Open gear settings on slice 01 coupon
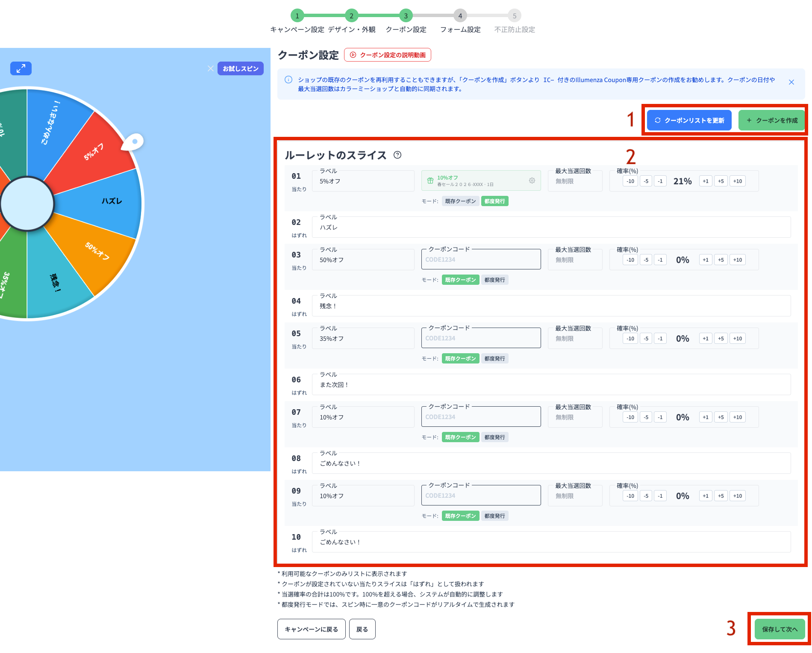The width and height of the screenshot is (812, 653). coord(532,181)
